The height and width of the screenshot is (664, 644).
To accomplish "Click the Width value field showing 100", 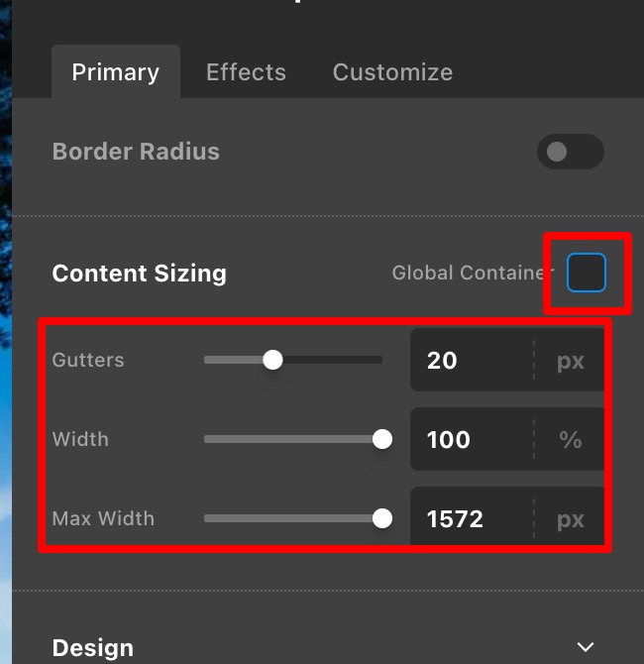I will [472, 439].
